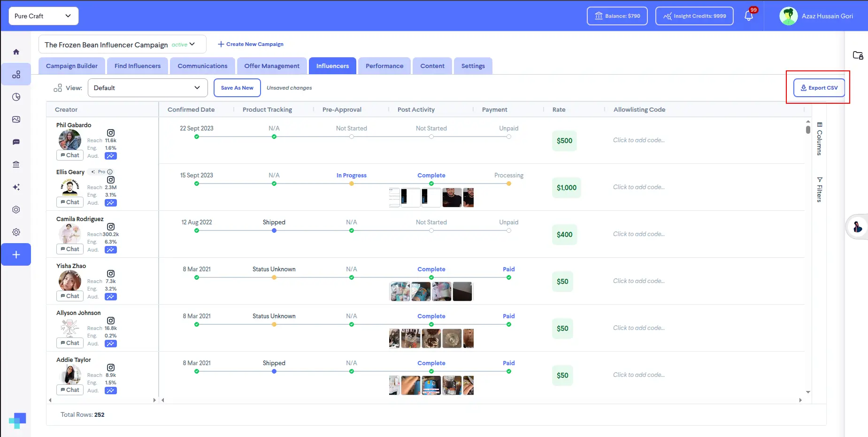
Task: Click Phil Gabardo's profile picture
Action: pyautogui.click(x=70, y=139)
